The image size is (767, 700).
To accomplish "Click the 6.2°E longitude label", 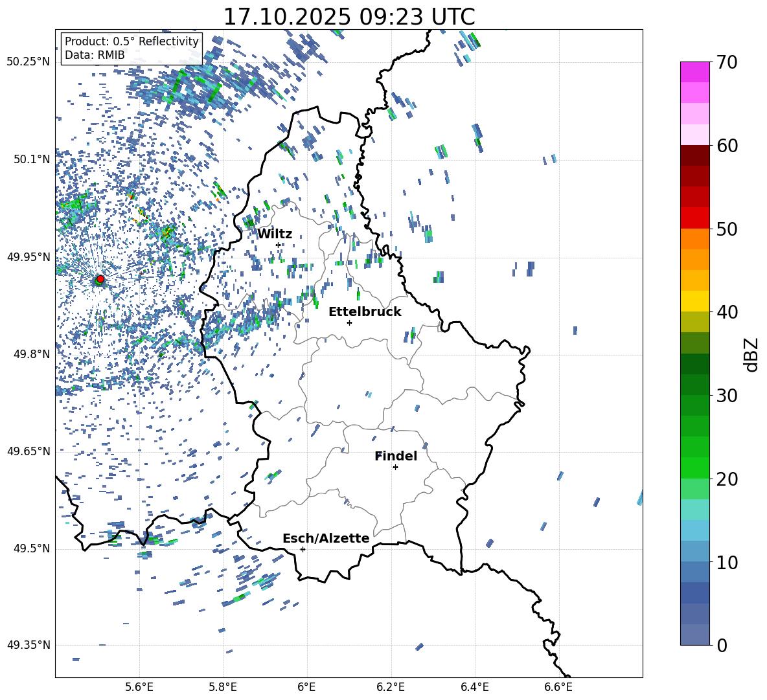I will [x=391, y=687].
